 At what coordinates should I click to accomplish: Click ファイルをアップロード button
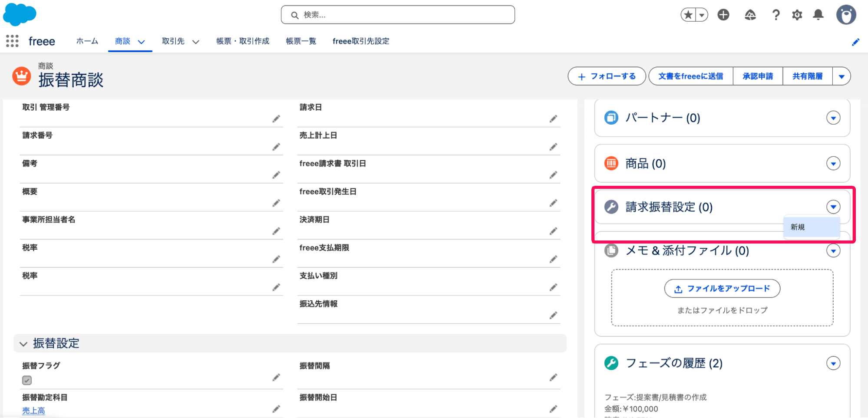(x=722, y=289)
